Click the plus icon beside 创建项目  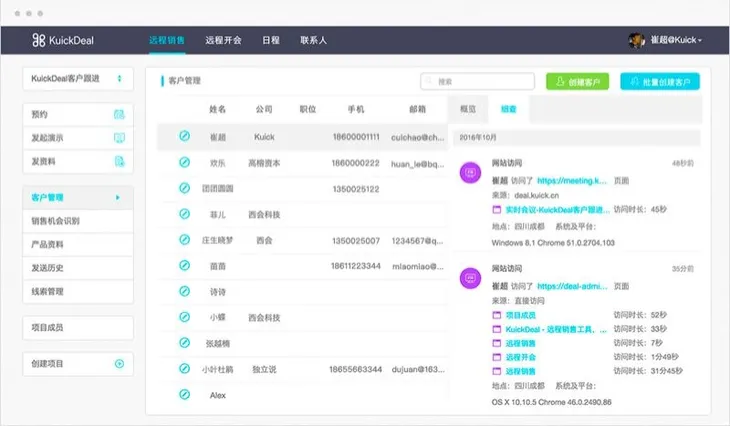click(x=119, y=364)
